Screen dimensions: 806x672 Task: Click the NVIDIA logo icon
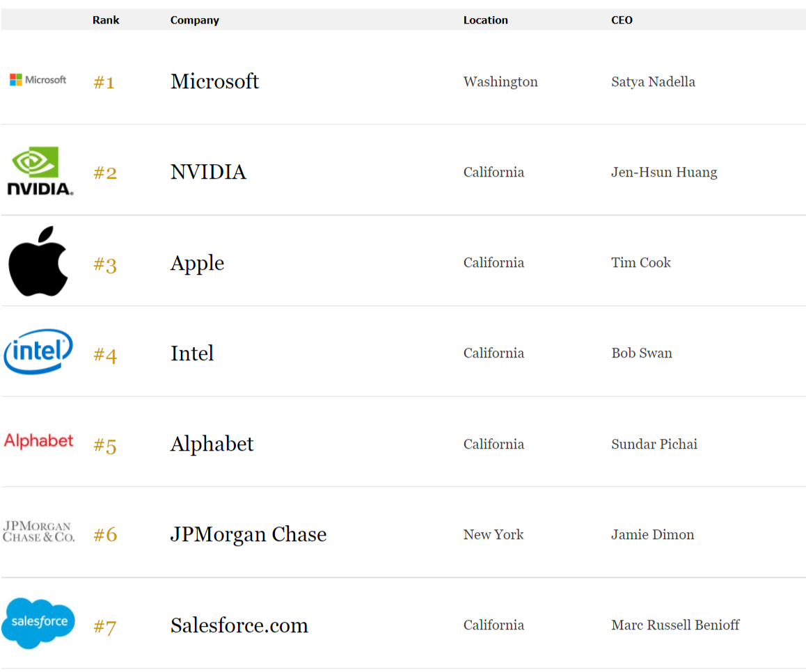[x=40, y=171]
